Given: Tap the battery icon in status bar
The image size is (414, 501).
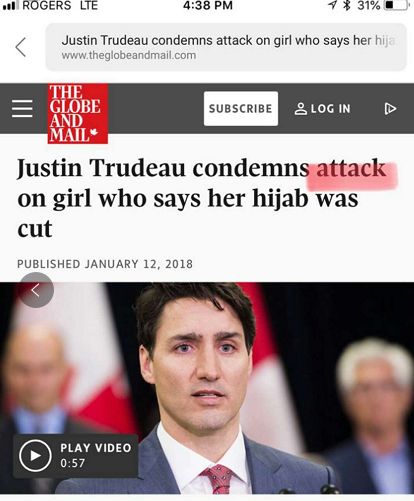Looking at the screenshot, I should point(396,5).
